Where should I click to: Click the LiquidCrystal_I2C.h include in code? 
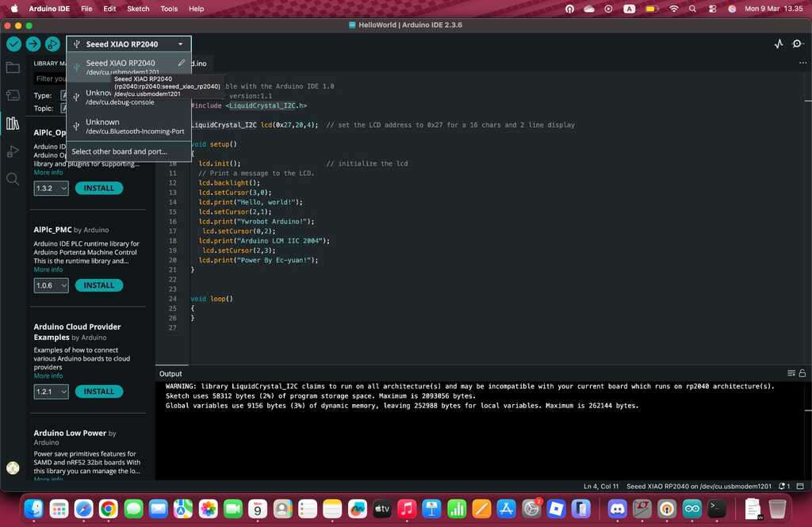point(266,105)
